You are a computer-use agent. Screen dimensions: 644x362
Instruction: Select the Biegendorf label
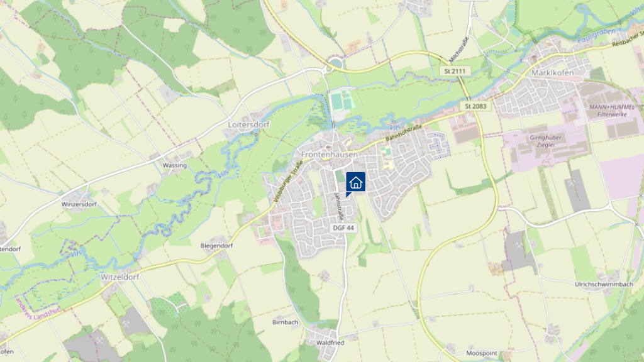coord(216,246)
